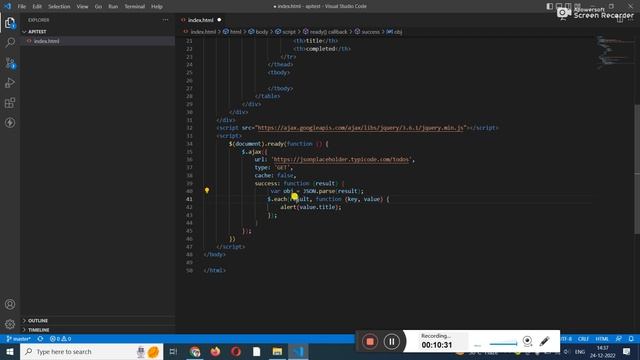
Task: Open the Search view in activity bar
Action: (10, 42)
